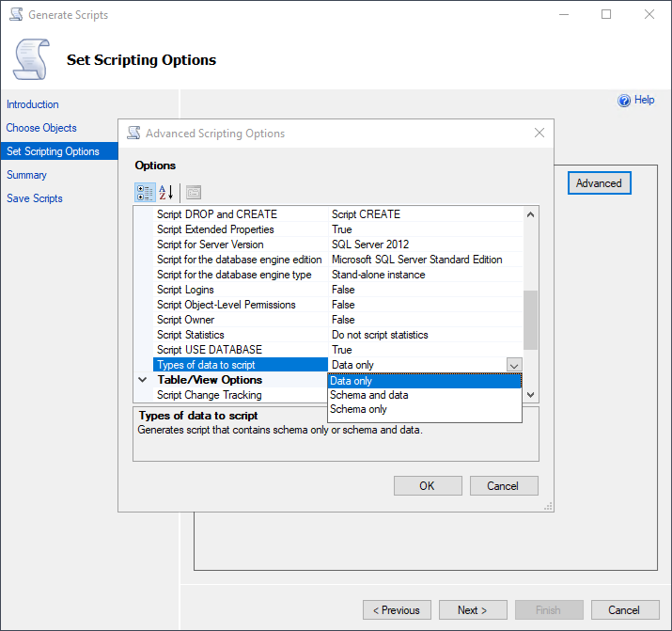The height and width of the screenshot is (631, 672).
Task: Maximize the Generate Scripts window
Action: 606,14
